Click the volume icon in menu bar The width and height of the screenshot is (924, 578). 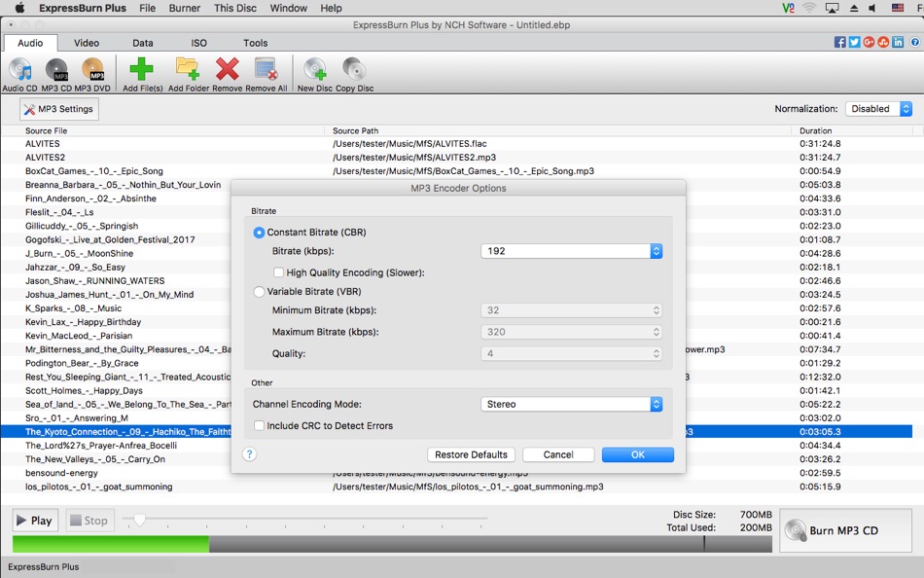click(872, 8)
